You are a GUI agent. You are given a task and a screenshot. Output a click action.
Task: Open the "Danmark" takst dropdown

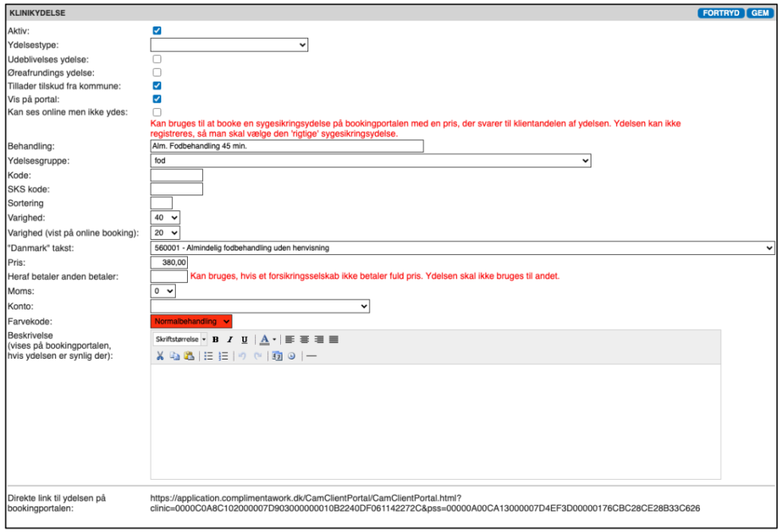[x=463, y=247]
